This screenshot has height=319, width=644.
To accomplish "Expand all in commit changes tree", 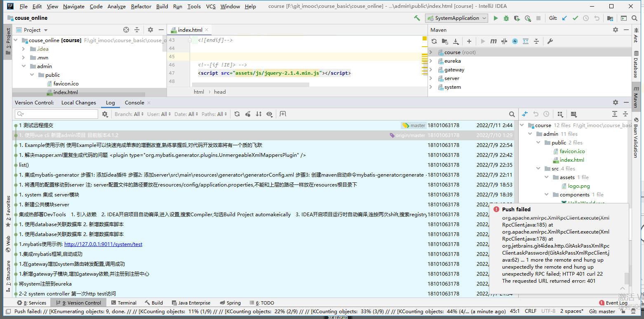I will [x=615, y=114].
